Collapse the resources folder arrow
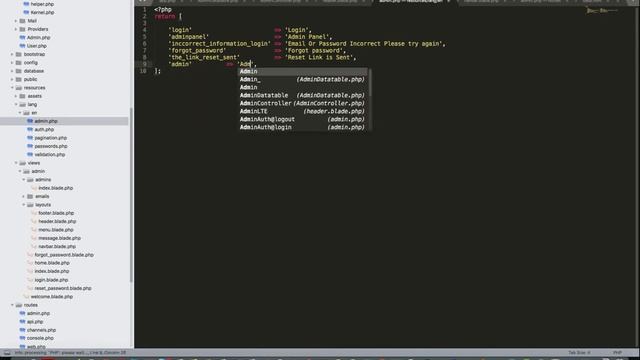The height and width of the screenshot is (360, 640). point(12,88)
